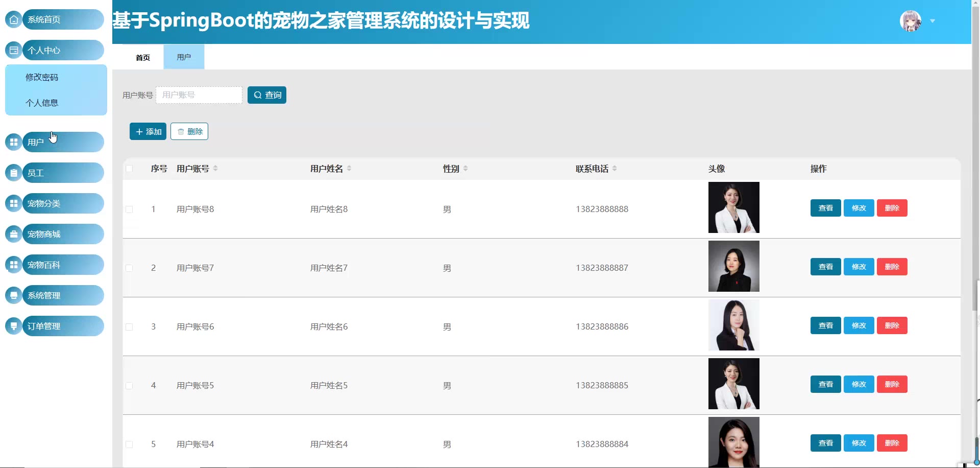
Task: Expand the 宠物百科 sidebar menu
Action: coord(63,265)
